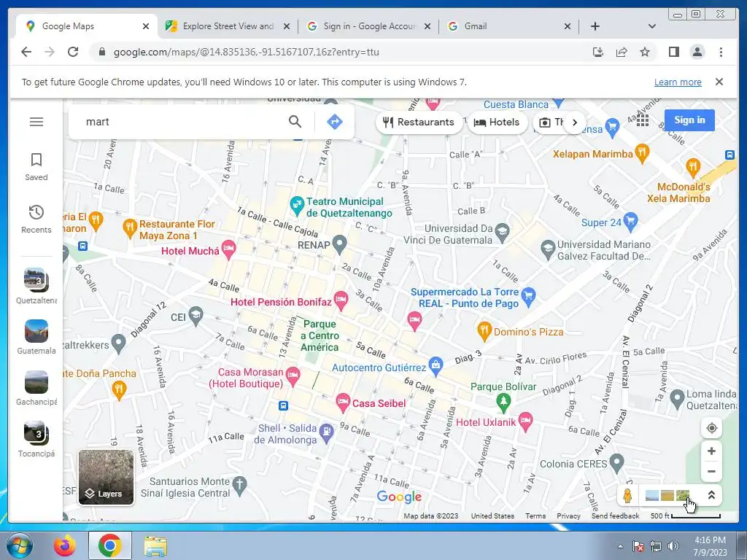Open the Google Maps hamburger menu
The image size is (747, 560).
36,122
